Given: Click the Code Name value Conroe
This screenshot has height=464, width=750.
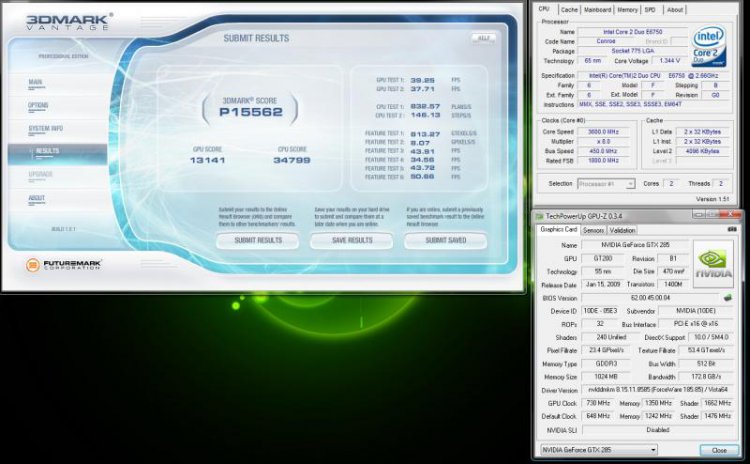Looking at the screenshot, I should point(606,42).
